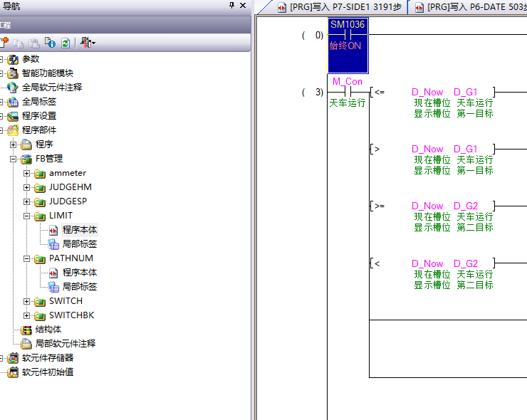The image size is (527, 420).
Task: Select the 结构体 item icon
Action: 26,330
